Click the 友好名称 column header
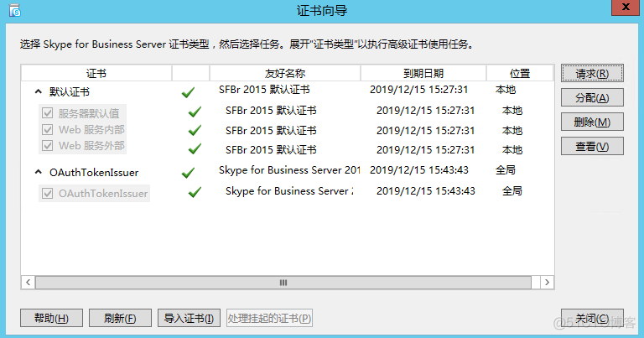The height and width of the screenshot is (338, 644). click(x=285, y=73)
